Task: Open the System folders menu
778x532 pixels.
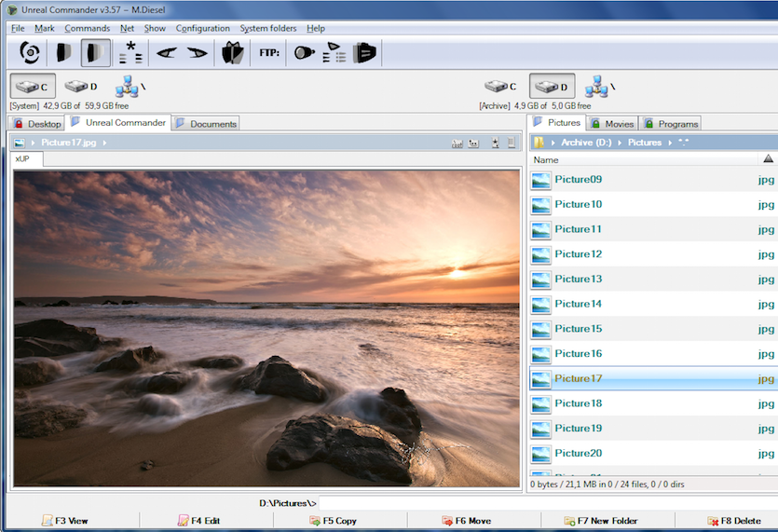Action: coord(268,28)
